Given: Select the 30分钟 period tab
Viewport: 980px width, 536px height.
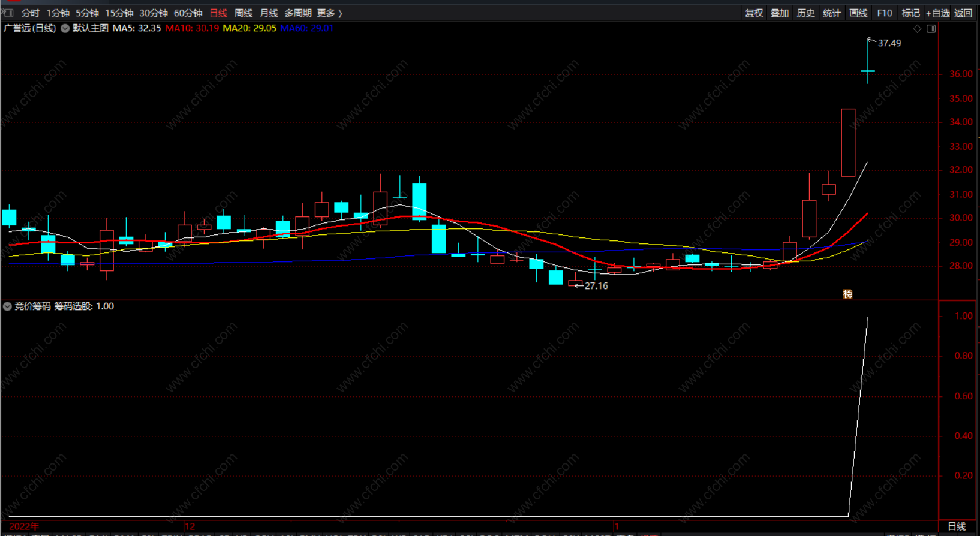Looking at the screenshot, I should [154, 13].
